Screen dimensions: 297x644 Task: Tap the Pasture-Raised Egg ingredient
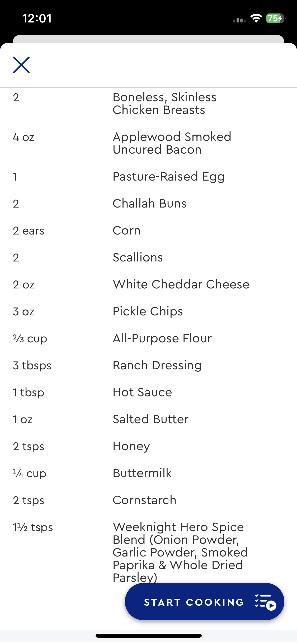148,177
